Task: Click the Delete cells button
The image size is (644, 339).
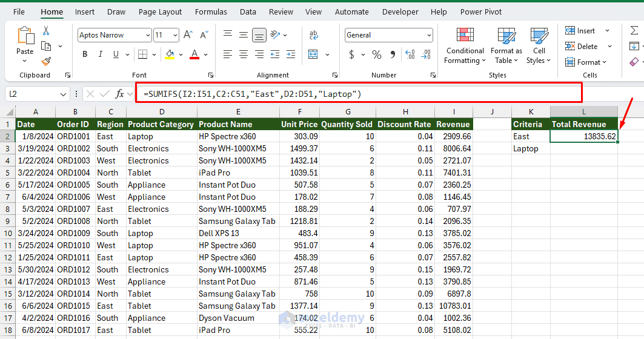Action: tap(582, 47)
